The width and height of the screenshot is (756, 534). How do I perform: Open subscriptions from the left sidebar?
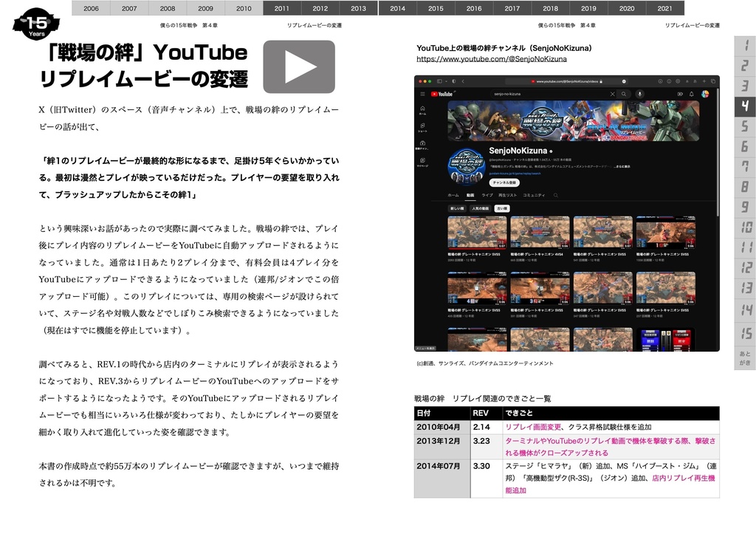(x=422, y=143)
